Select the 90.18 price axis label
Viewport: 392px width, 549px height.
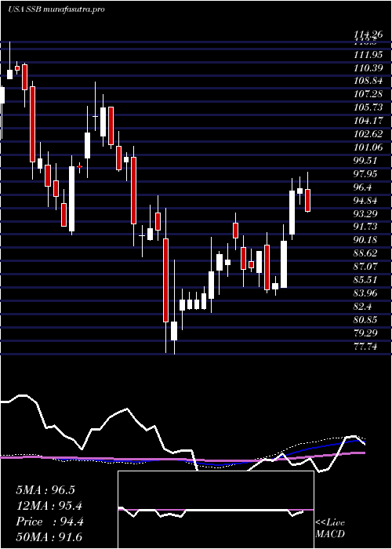point(367,240)
